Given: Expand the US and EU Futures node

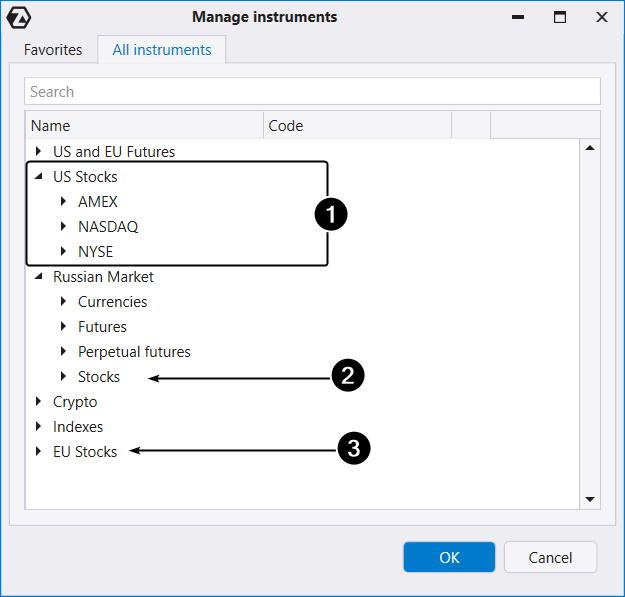Looking at the screenshot, I should [x=39, y=152].
